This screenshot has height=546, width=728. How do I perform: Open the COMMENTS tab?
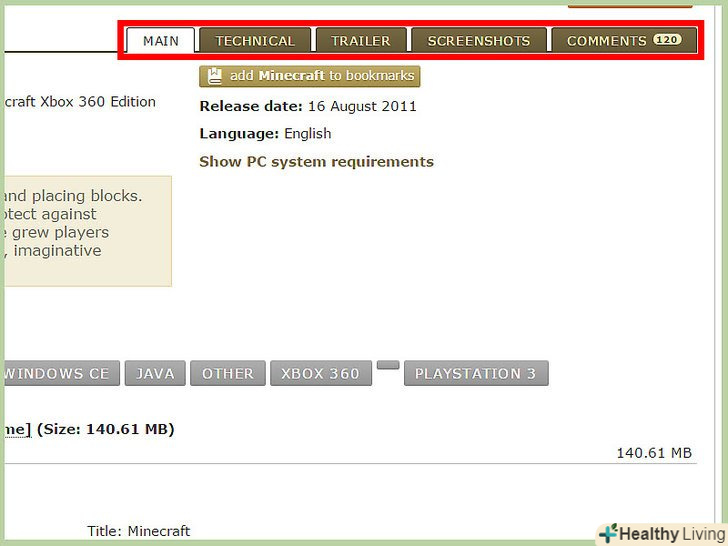(x=624, y=41)
